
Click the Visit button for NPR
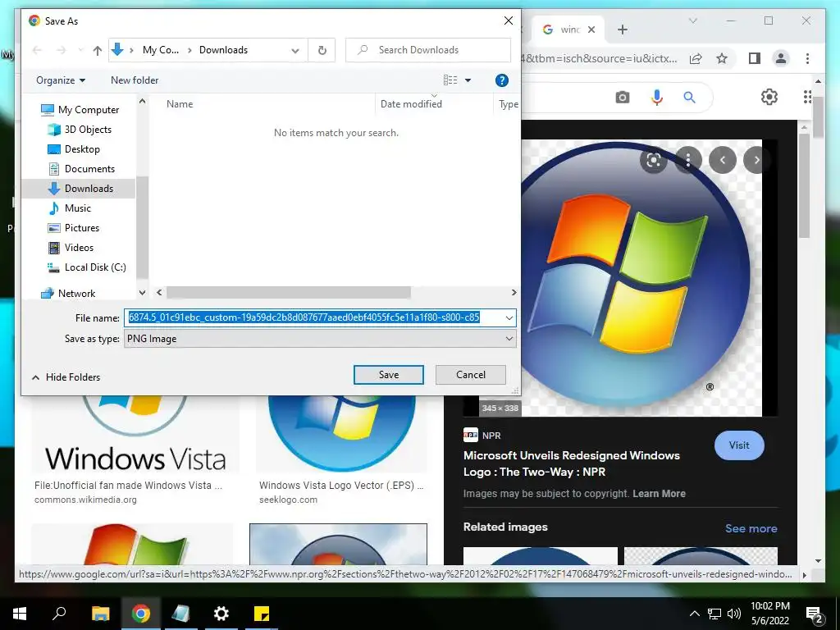(x=739, y=445)
